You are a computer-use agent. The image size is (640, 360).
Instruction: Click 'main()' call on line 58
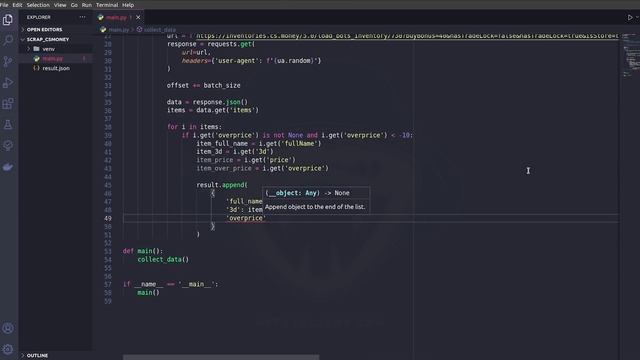(148, 292)
